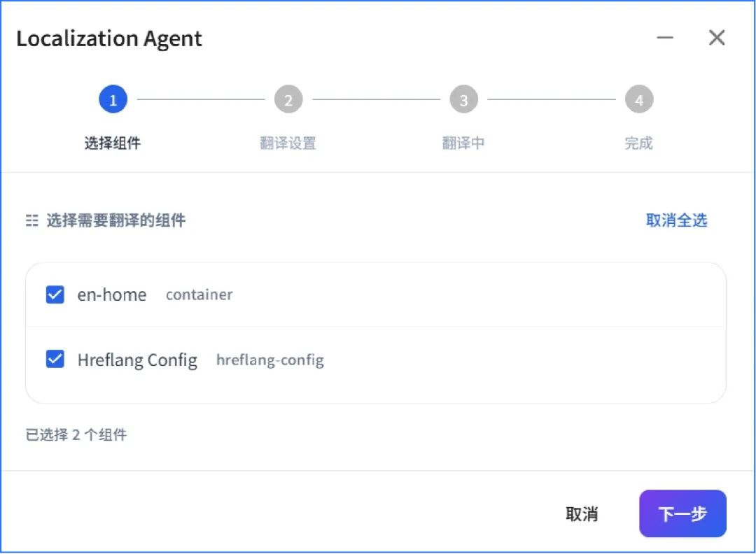Uncheck the Hreflang Config checkbox
This screenshot has width=756, height=554.
[55, 359]
